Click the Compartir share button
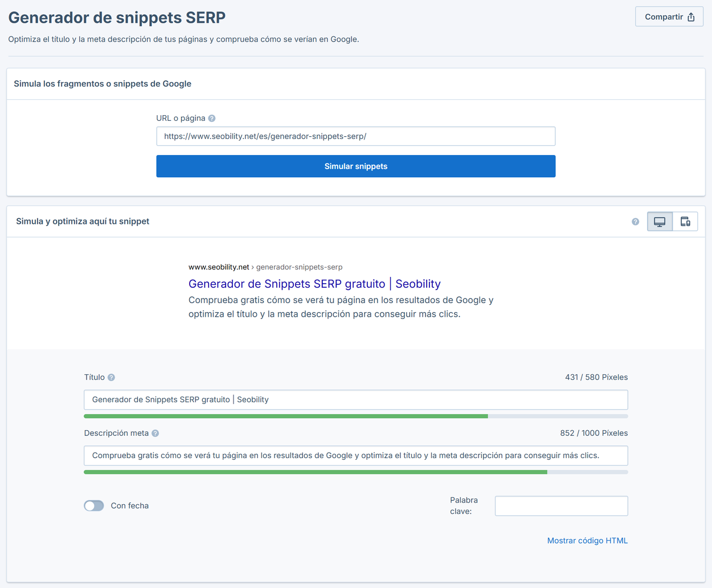712x588 pixels. pos(669,17)
